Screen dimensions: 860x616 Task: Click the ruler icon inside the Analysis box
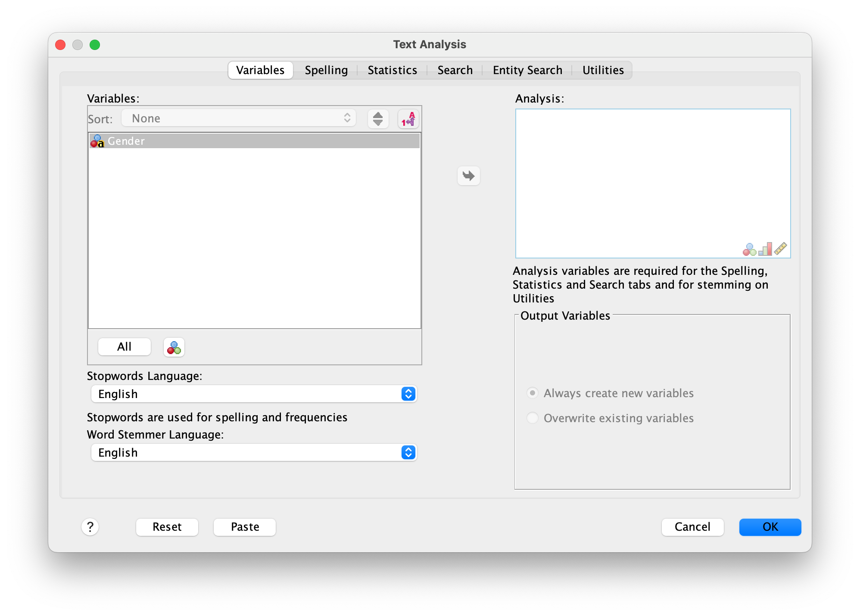pos(780,249)
